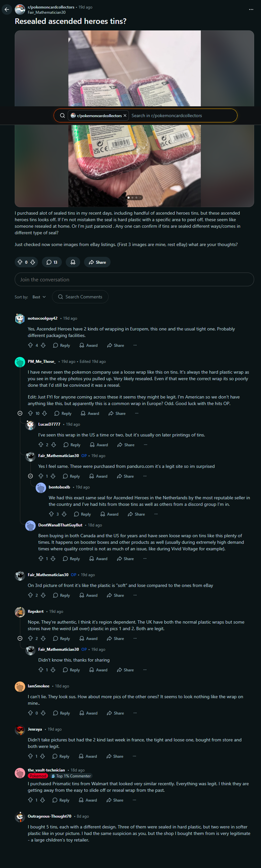Click the back arrow button

pos(7,9)
